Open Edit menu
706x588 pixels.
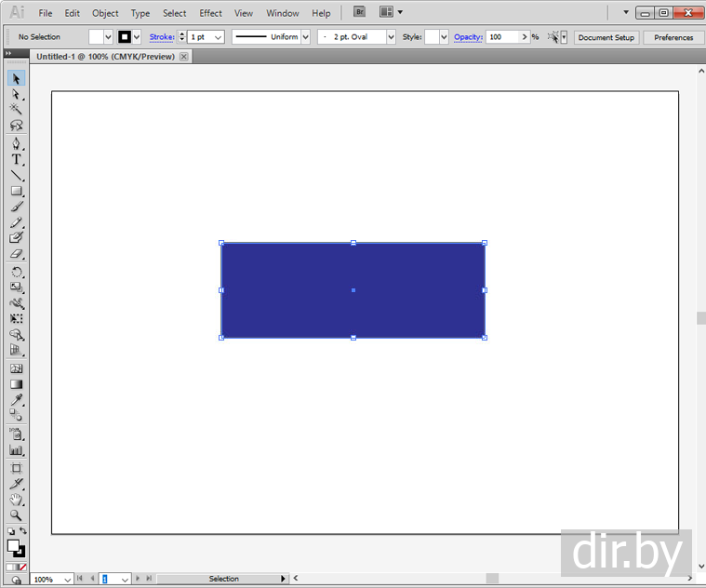(72, 13)
